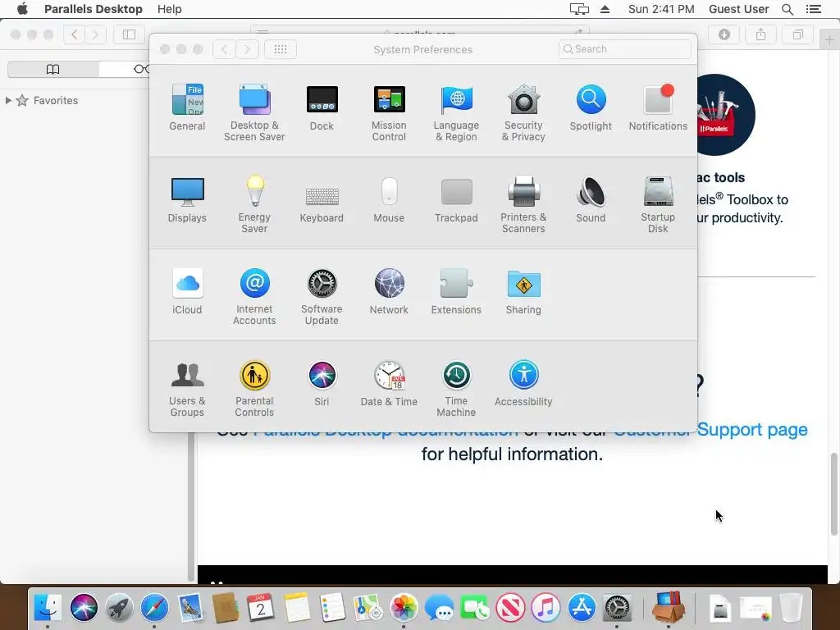The height and width of the screenshot is (630, 840).
Task: Open Language & Region preferences
Action: 456,113
